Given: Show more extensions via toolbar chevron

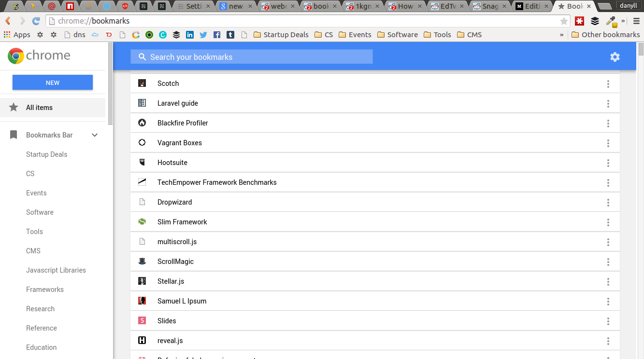Looking at the screenshot, I should (623, 21).
